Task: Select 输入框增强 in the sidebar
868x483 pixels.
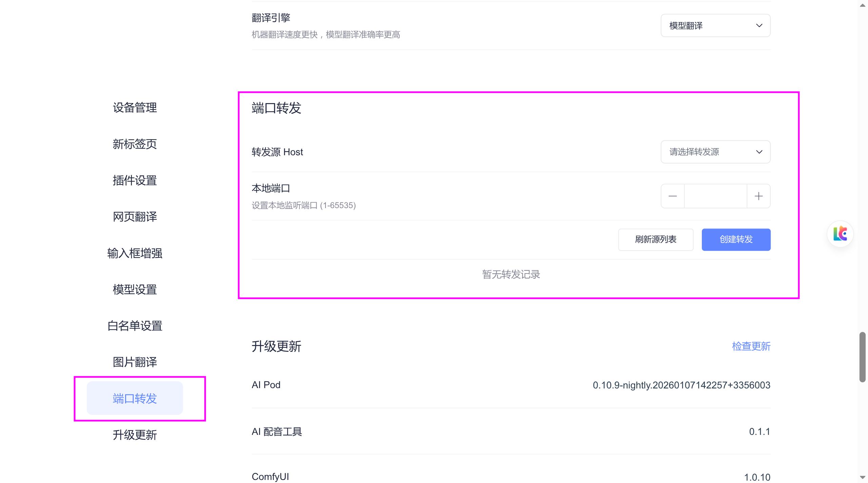Action: pos(135,253)
